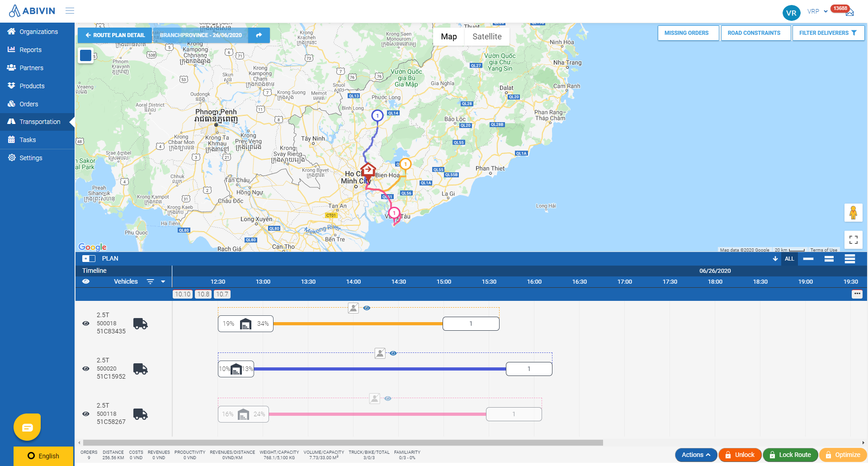This screenshot has width=868, height=466.
Task: Expand the Actions menu
Action: click(x=696, y=455)
